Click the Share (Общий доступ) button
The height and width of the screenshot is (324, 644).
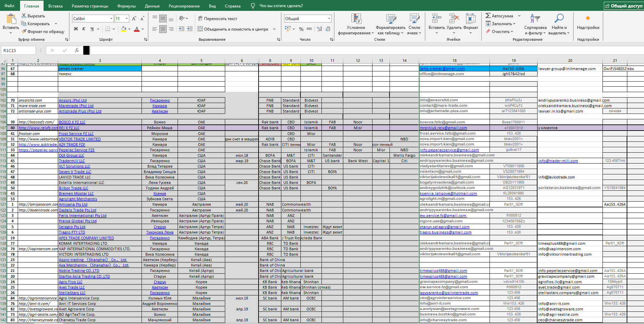624,6
